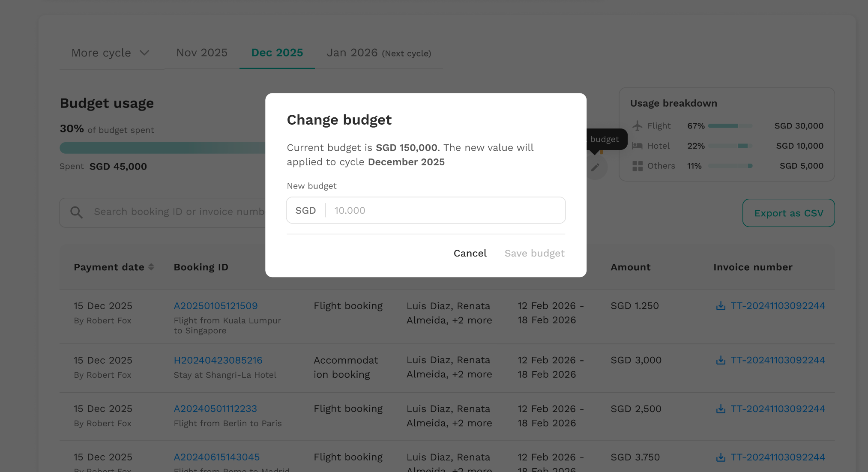This screenshot has width=868, height=472.
Task: Click the download icon in the SGD 3,000 row
Action: (x=721, y=360)
